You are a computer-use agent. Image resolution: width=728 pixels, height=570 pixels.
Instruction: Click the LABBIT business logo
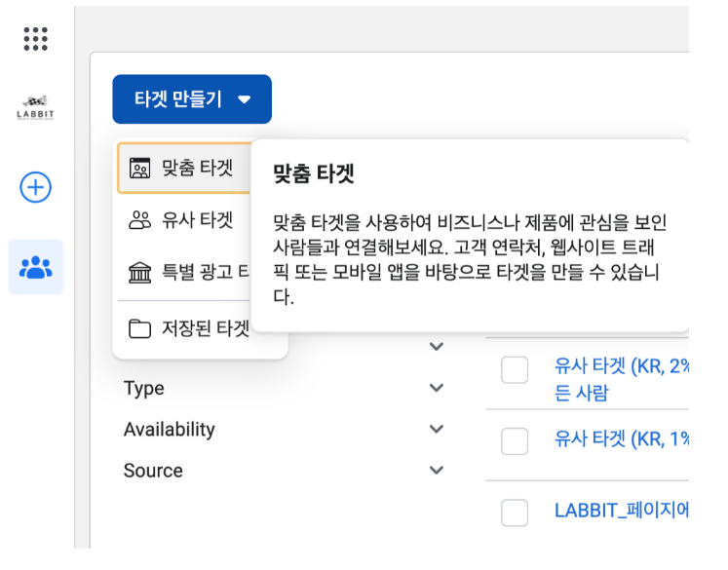pos(36,106)
